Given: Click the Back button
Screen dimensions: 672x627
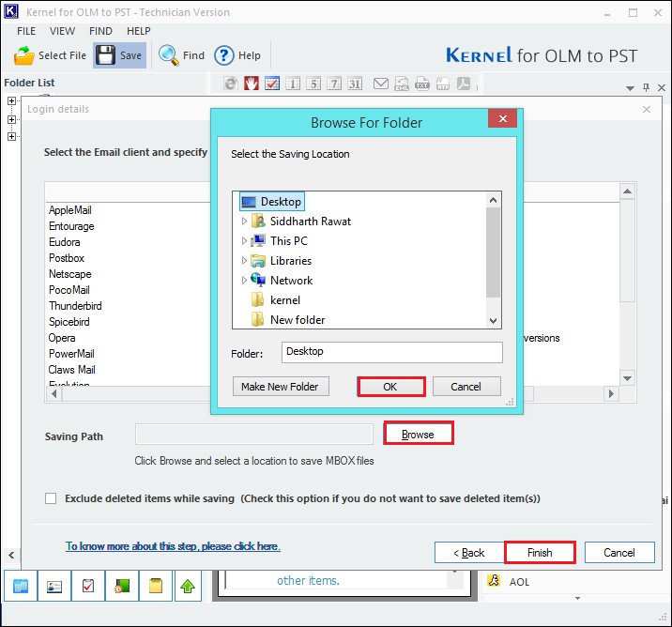Looking at the screenshot, I should pos(469,553).
